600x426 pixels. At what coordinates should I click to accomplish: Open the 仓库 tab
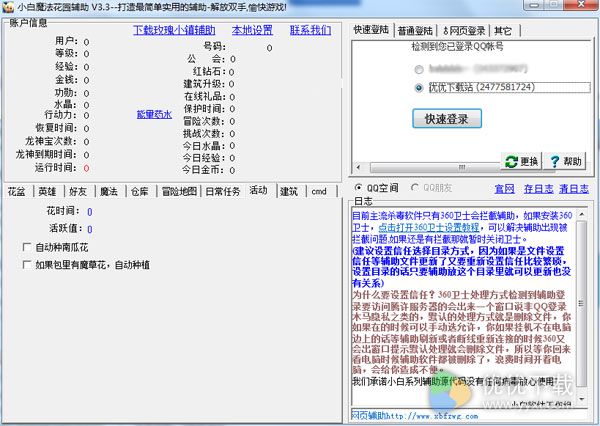point(140,191)
